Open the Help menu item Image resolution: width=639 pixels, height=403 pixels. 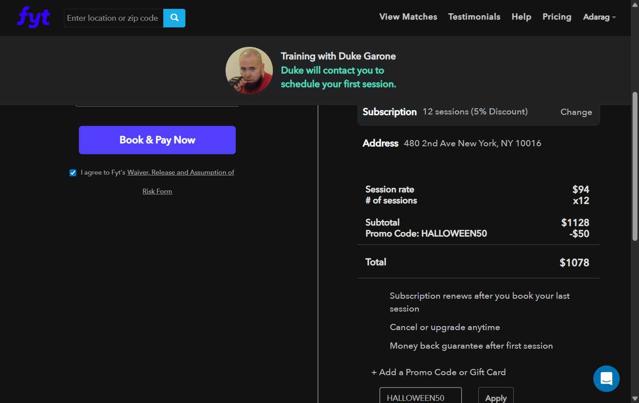pos(521,17)
